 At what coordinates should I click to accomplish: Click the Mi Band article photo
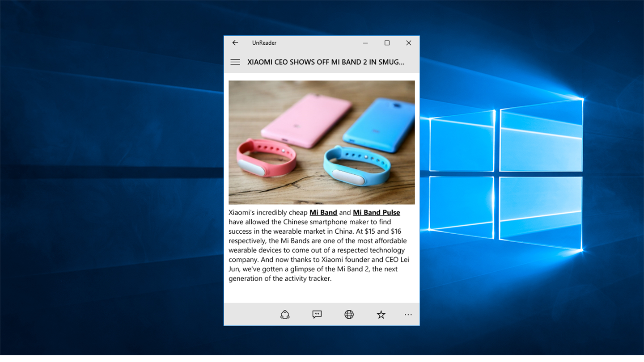coord(322,143)
